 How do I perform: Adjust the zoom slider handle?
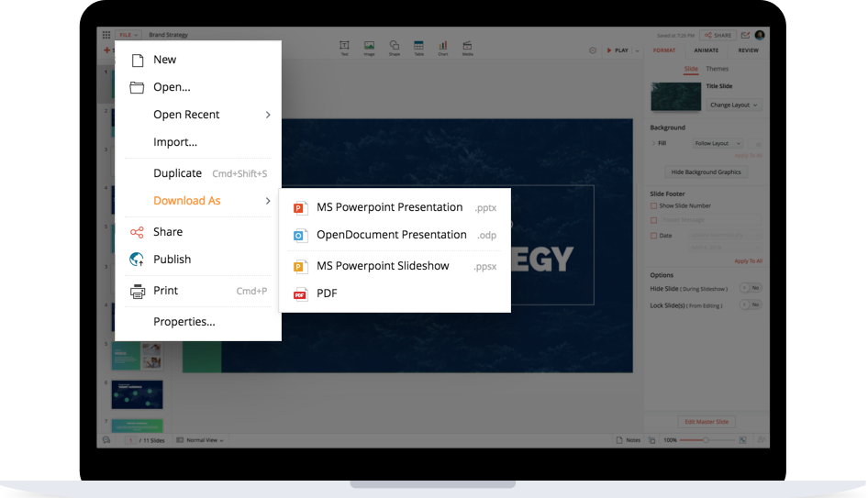coord(706,440)
